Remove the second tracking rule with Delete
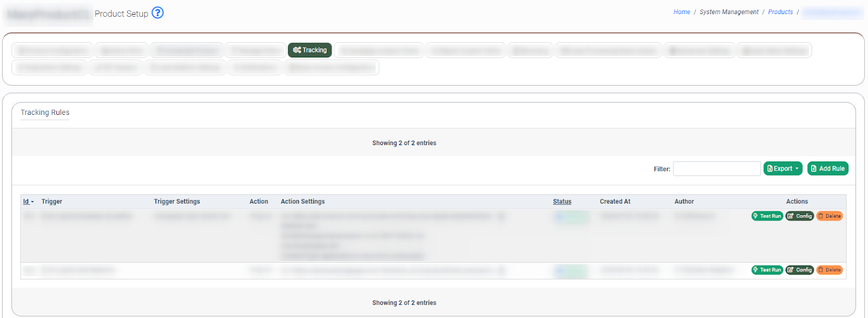 tap(829, 270)
